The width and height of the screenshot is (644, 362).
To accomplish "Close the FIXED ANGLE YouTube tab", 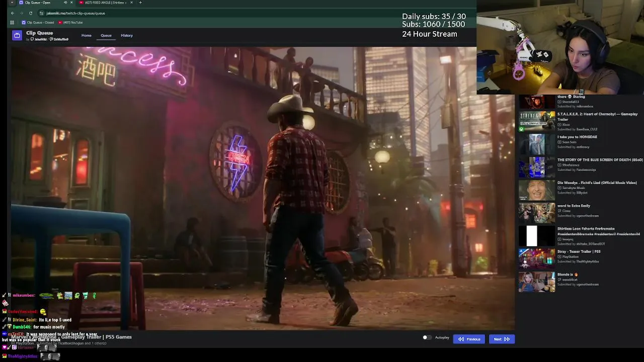I will coord(131,3).
